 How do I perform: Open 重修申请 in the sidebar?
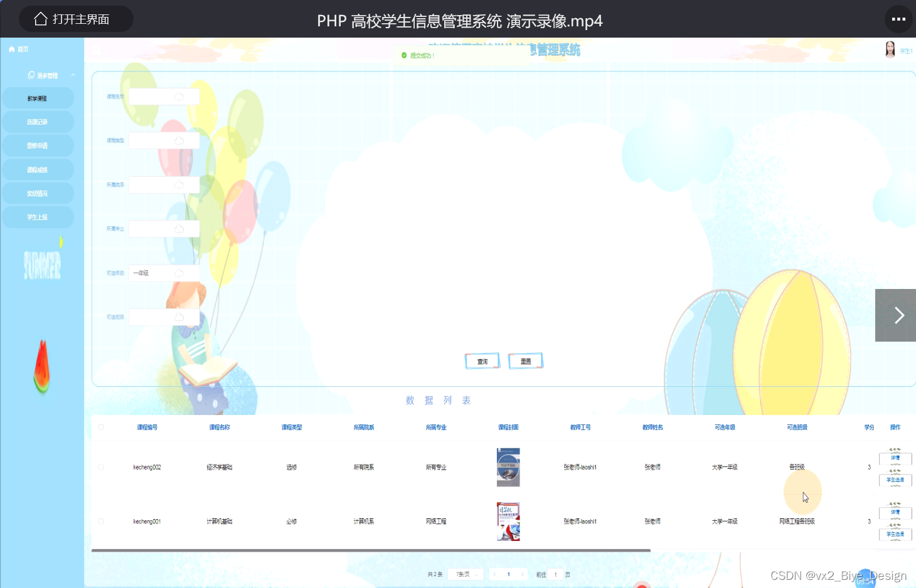pos(38,146)
